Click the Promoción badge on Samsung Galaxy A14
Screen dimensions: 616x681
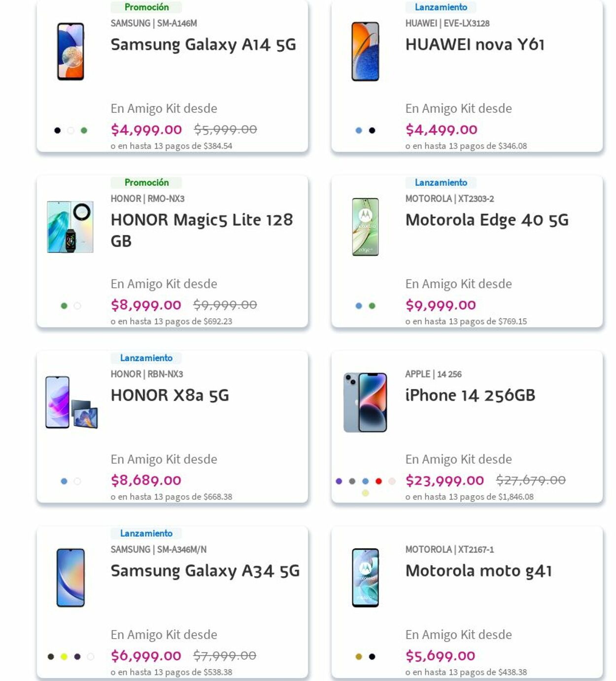pos(146,7)
